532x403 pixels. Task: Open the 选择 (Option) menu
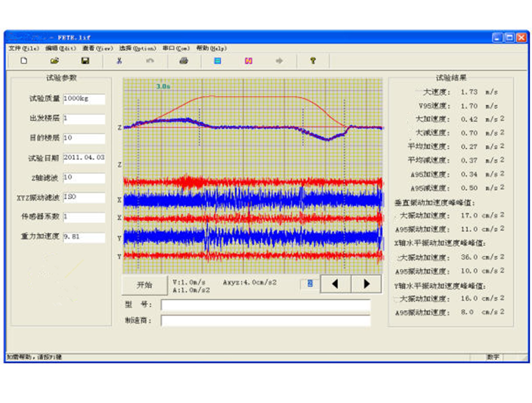(138, 48)
